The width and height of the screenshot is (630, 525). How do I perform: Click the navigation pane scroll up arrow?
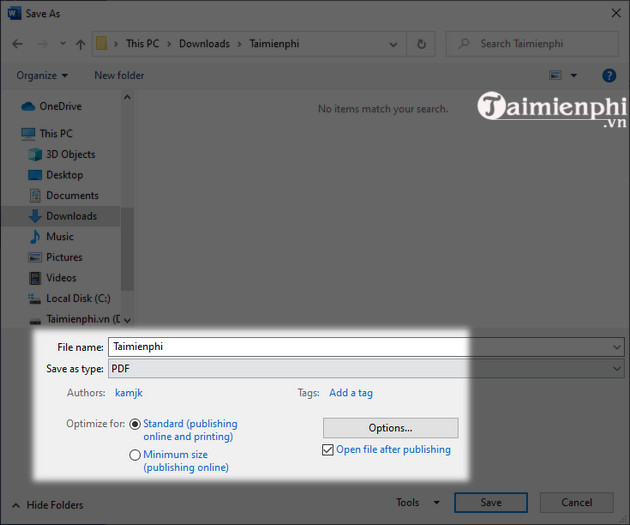point(127,97)
